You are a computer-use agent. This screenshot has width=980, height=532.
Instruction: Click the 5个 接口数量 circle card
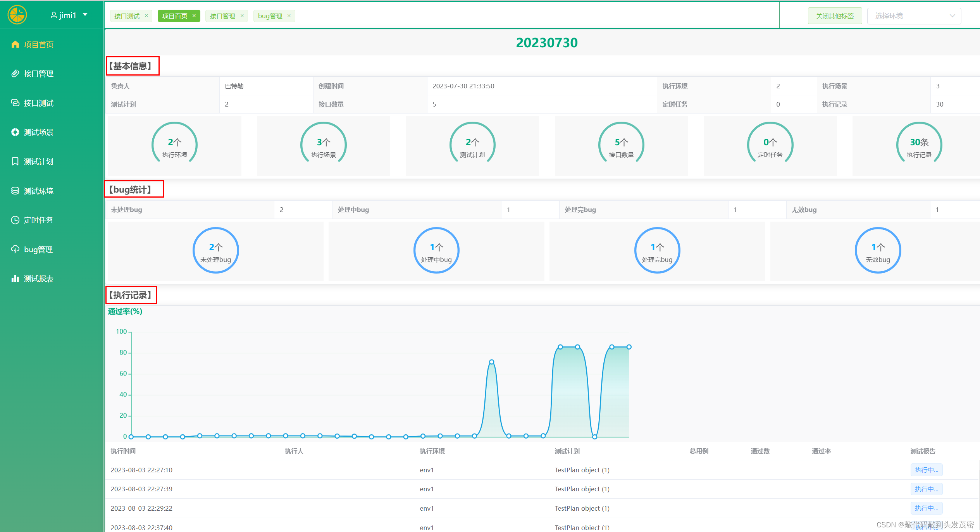[621, 146]
